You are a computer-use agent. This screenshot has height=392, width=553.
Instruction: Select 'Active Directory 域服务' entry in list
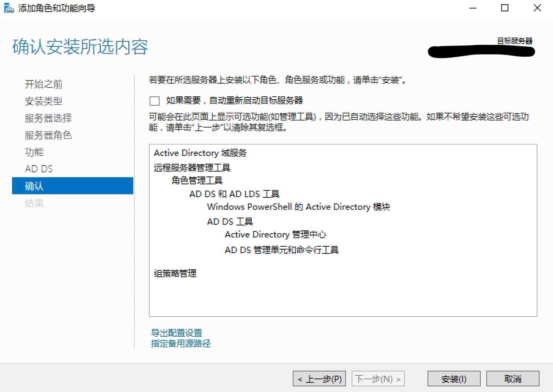(x=200, y=153)
